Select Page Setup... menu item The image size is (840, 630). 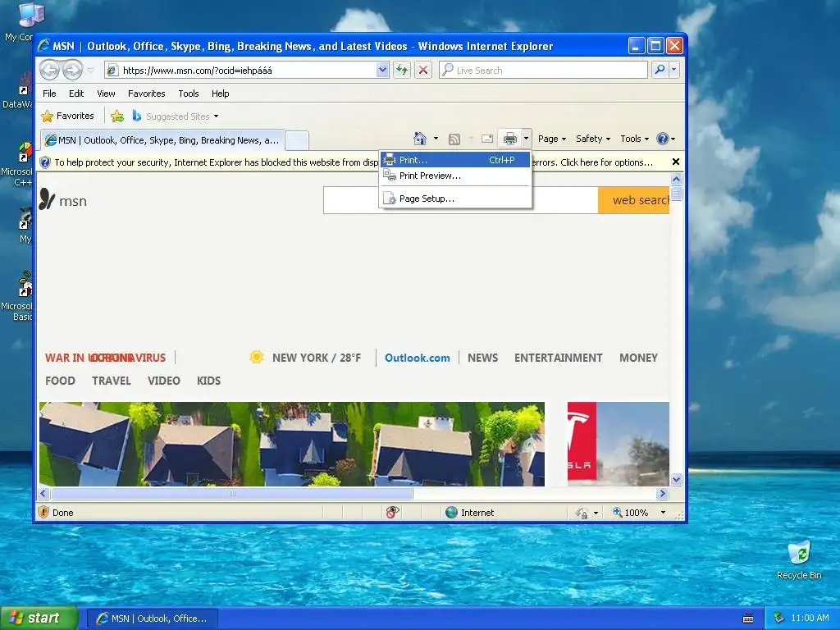[x=455, y=199]
